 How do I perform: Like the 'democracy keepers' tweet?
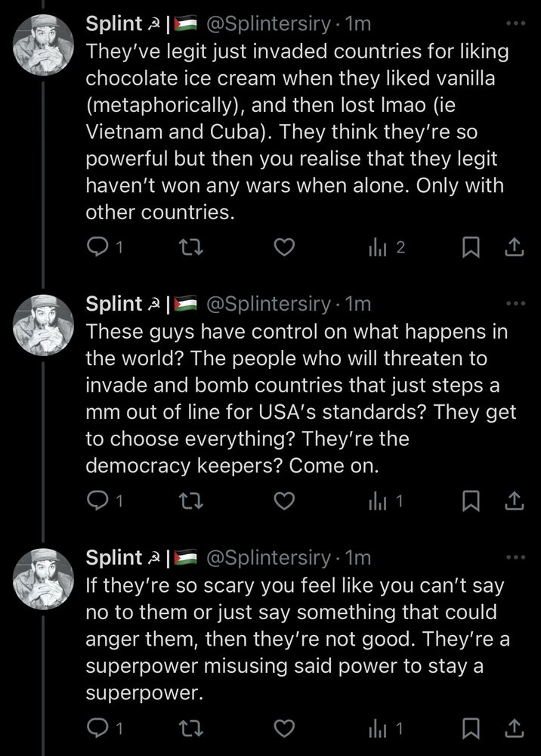coord(283,500)
